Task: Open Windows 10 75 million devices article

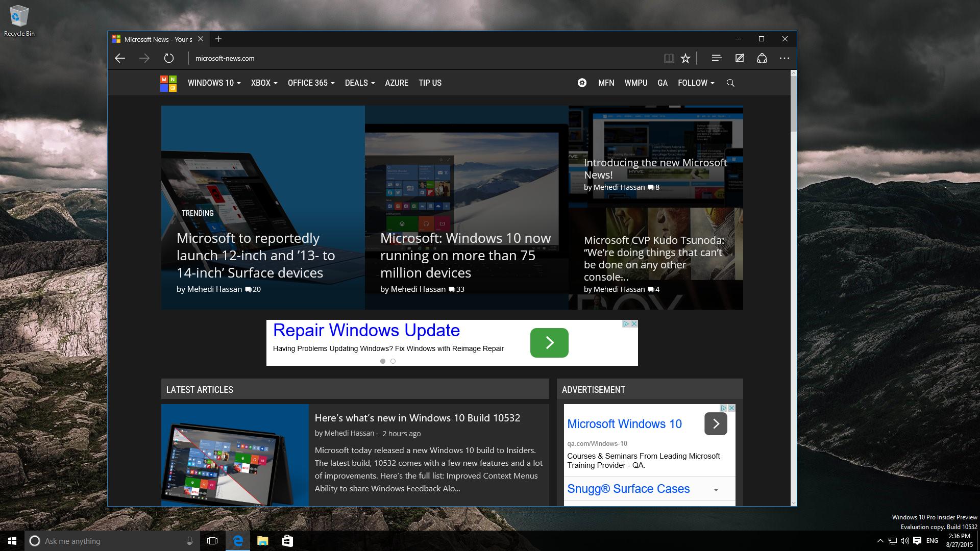Action: [465, 255]
